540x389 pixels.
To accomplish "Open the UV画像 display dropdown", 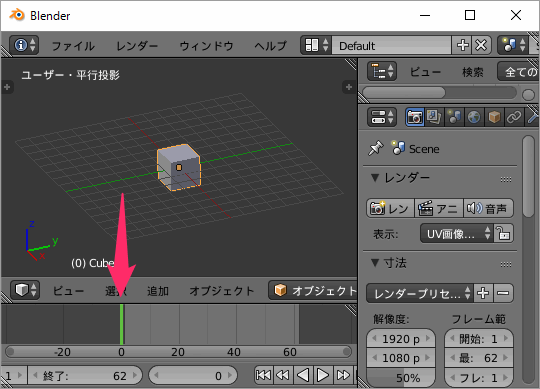I will [x=457, y=234].
